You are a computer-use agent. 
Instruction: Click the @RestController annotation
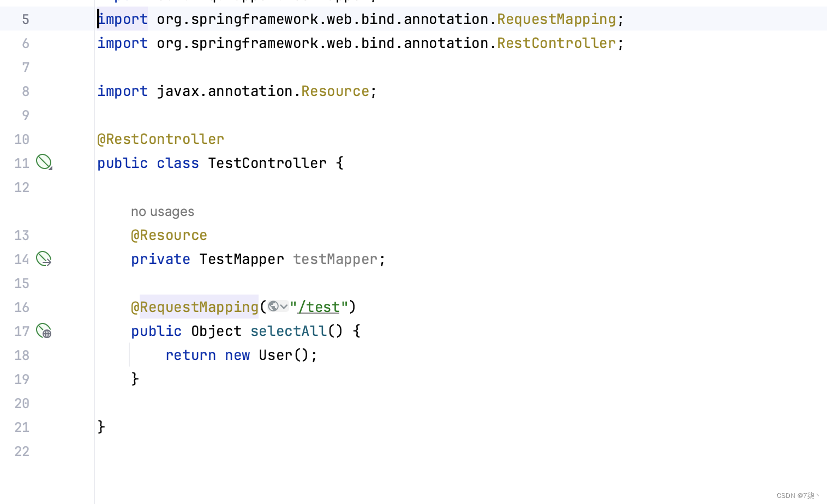(x=161, y=139)
